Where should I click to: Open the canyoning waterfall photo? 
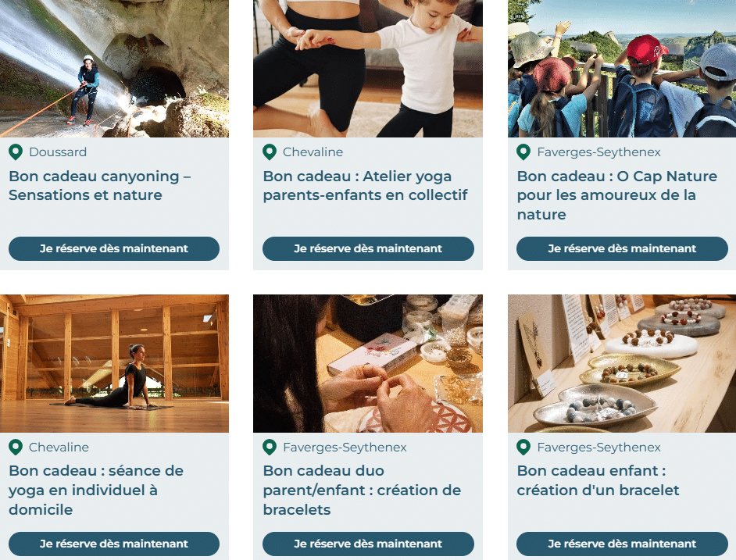(x=114, y=69)
